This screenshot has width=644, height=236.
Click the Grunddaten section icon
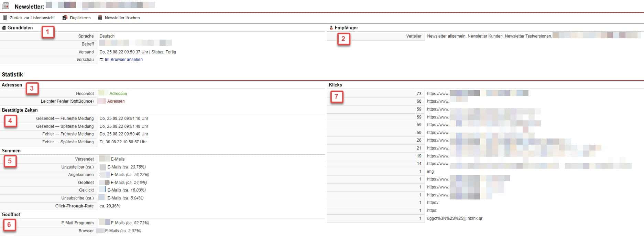pos(4,28)
